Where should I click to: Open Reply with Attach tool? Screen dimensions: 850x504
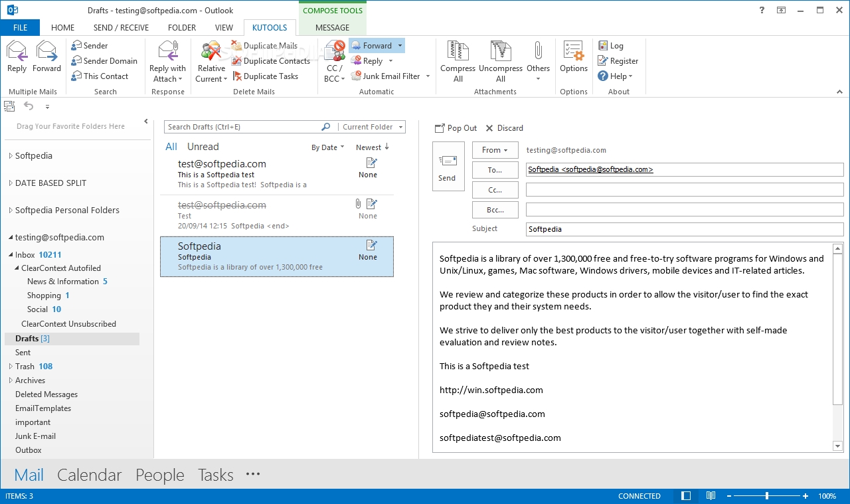point(167,62)
